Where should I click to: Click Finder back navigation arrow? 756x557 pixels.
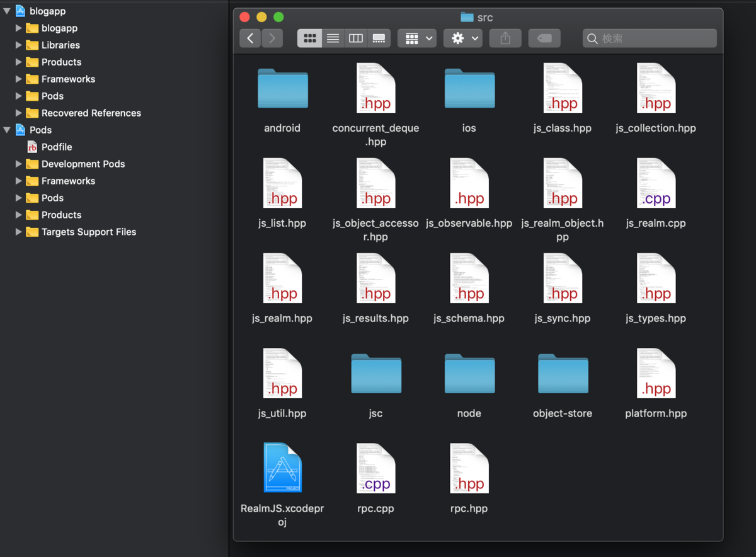(250, 38)
